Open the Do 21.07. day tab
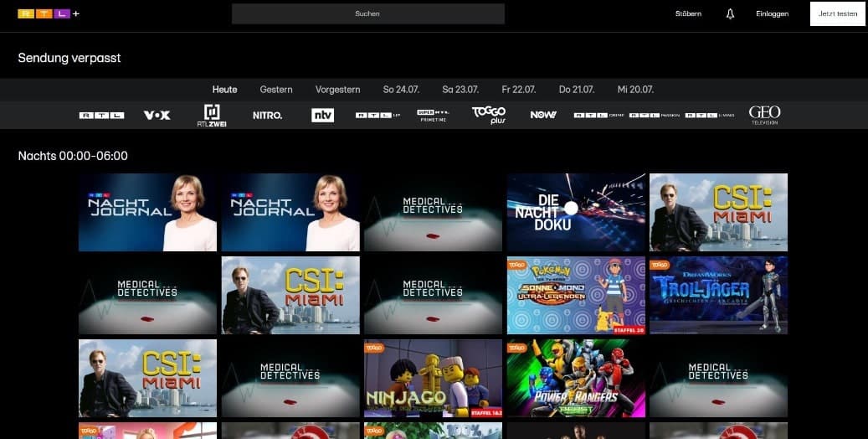Image resolution: width=868 pixels, height=439 pixels. 577,90
